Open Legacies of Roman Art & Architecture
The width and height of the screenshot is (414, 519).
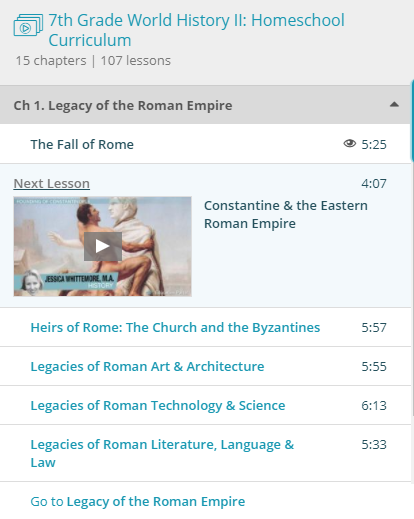147,366
